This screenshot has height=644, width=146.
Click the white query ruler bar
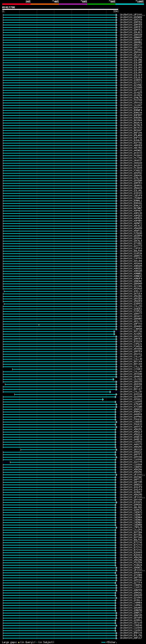(60, 9)
